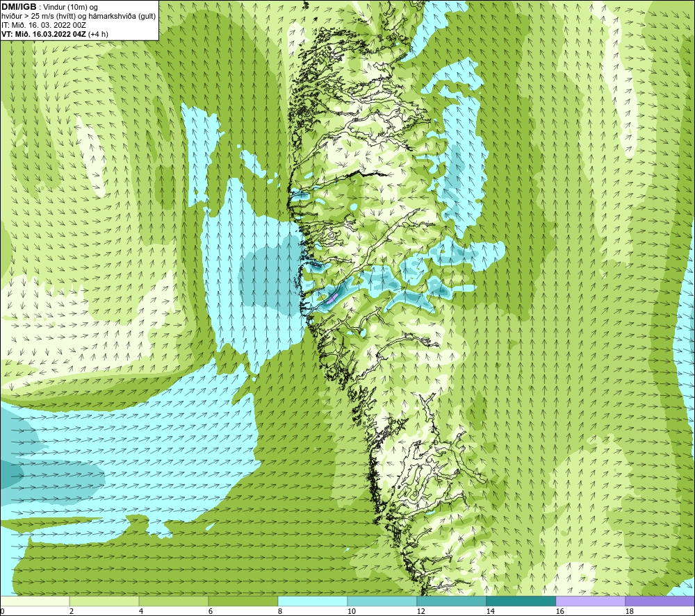This screenshot has height=616, width=695.
Task: Pick the turquoise 10–12 m/s swatch
Action: click(x=382, y=601)
